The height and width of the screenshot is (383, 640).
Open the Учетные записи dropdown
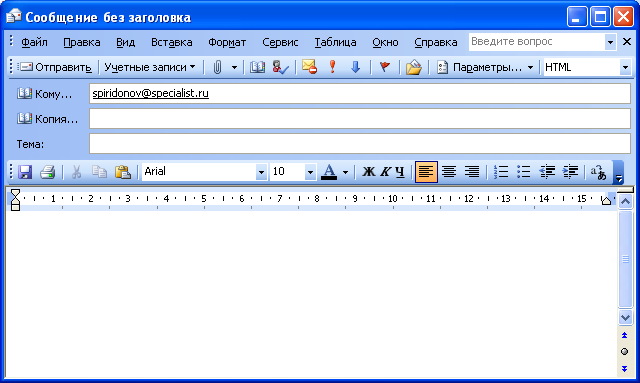150,67
